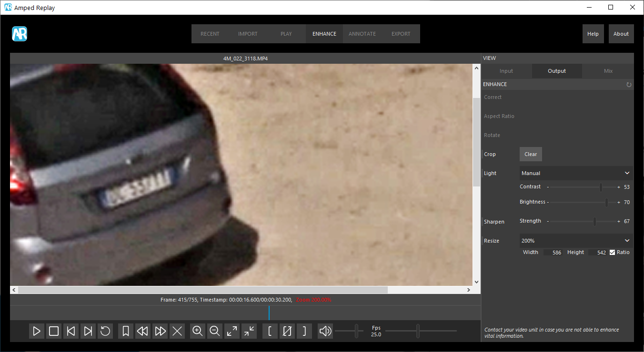Open the Light mode dropdown showing Manual

[x=575, y=173]
